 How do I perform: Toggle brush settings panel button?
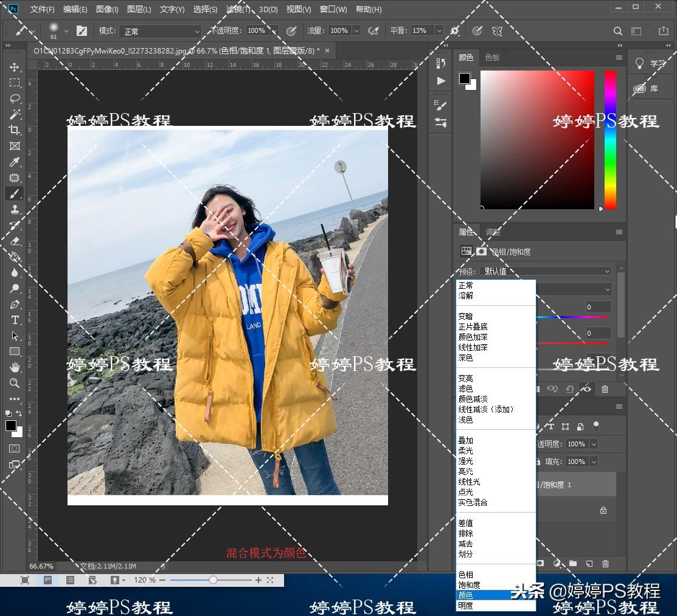(x=82, y=30)
